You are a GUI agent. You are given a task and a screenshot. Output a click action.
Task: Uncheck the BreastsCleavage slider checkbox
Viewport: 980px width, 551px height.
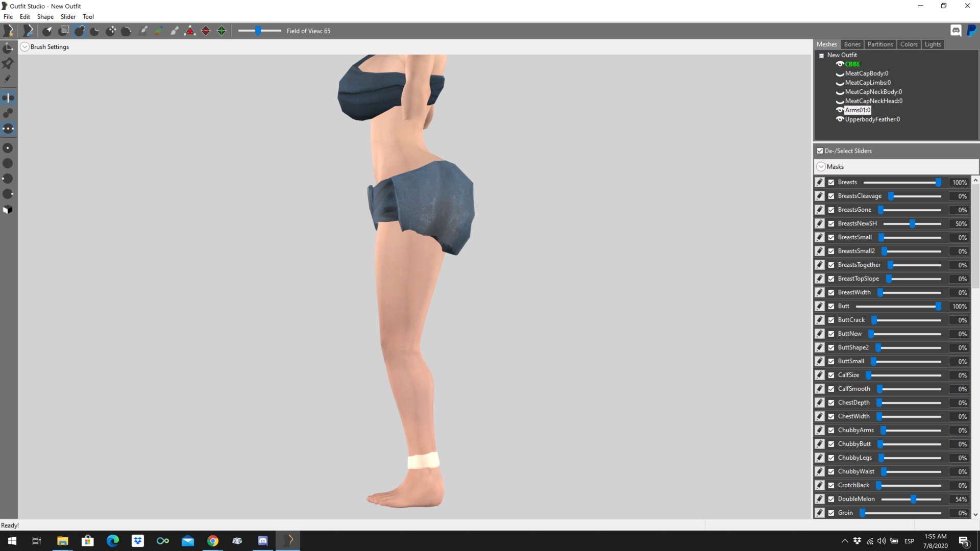[x=831, y=196]
